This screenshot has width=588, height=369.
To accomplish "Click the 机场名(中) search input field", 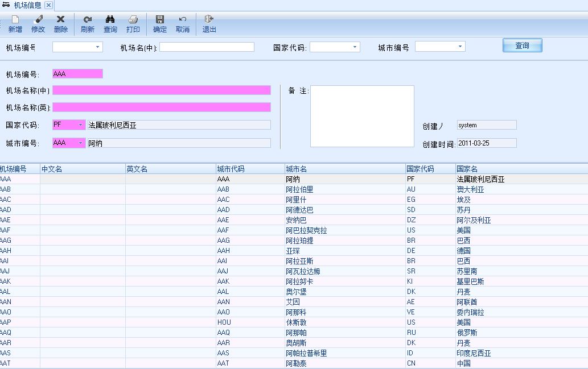I will [207, 47].
